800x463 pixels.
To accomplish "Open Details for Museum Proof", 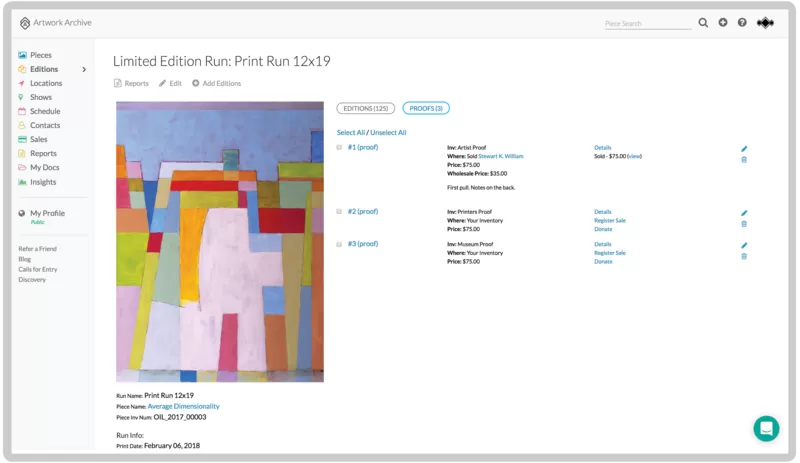I will pos(603,245).
